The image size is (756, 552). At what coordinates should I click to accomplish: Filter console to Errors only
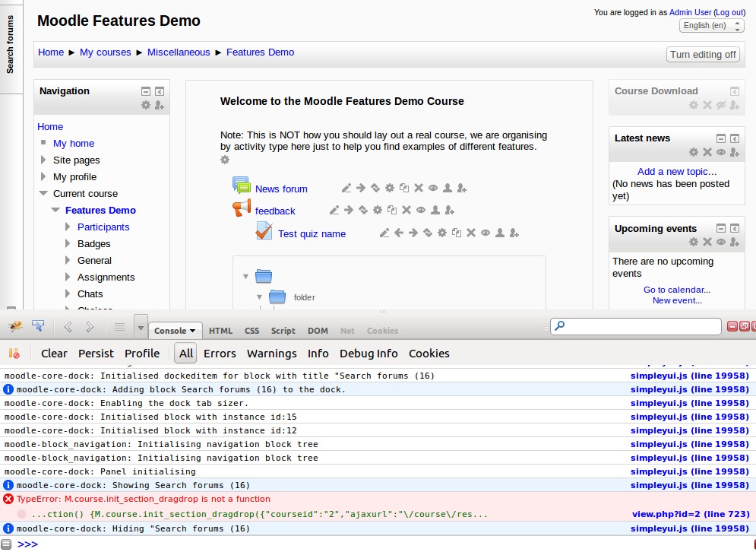[x=220, y=354]
